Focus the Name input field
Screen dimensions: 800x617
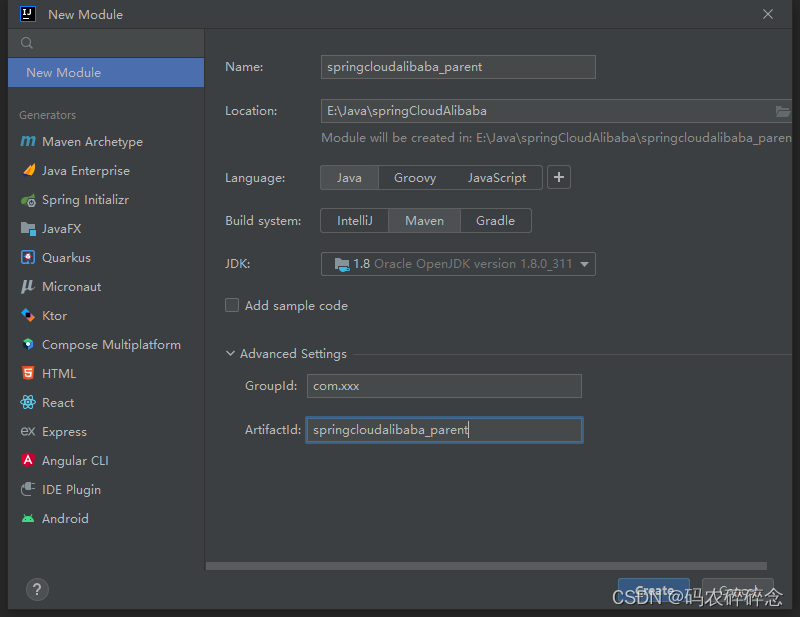[x=458, y=67]
